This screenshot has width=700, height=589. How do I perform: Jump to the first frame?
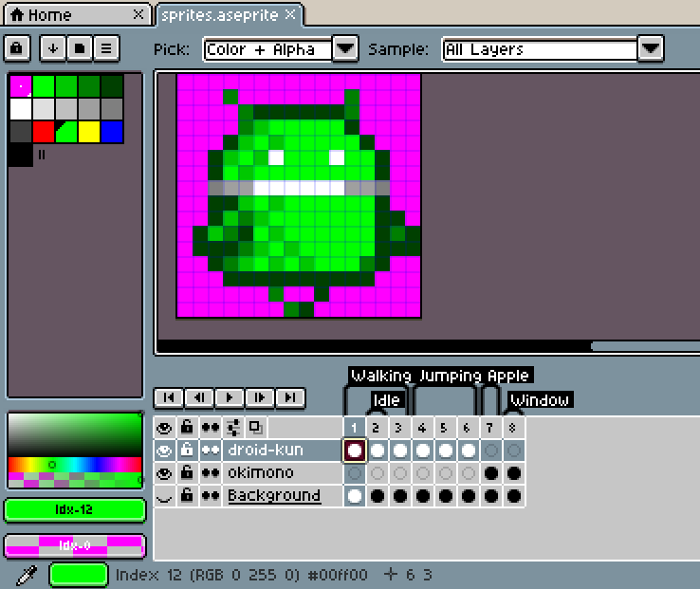(167, 397)
